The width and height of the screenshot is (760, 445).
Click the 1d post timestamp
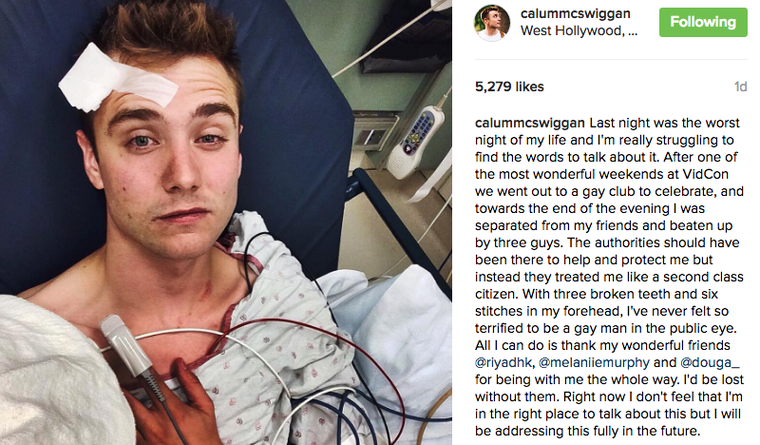(740, 86)
